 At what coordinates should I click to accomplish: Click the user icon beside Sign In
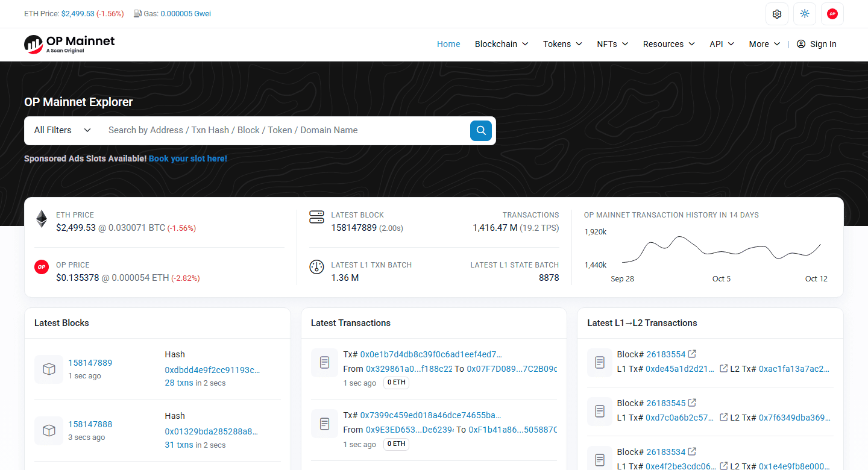[801, 44]
